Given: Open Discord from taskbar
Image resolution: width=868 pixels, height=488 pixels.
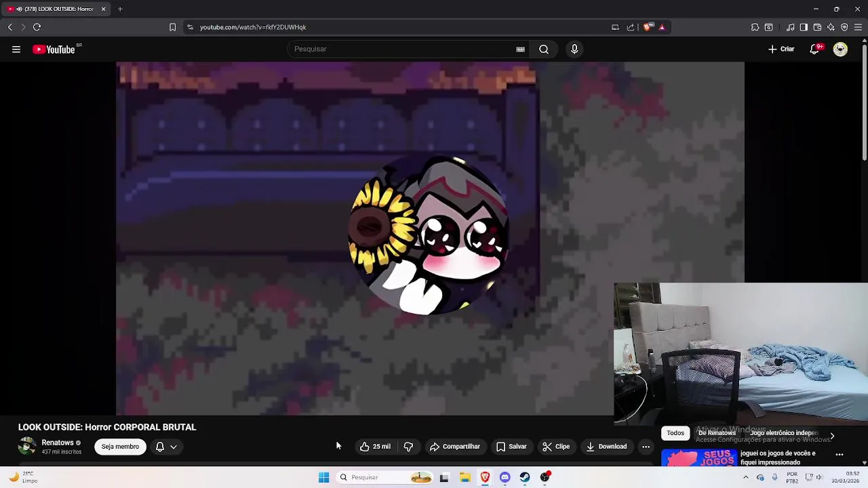Looking at the screenshot, I should pos(505,478).
